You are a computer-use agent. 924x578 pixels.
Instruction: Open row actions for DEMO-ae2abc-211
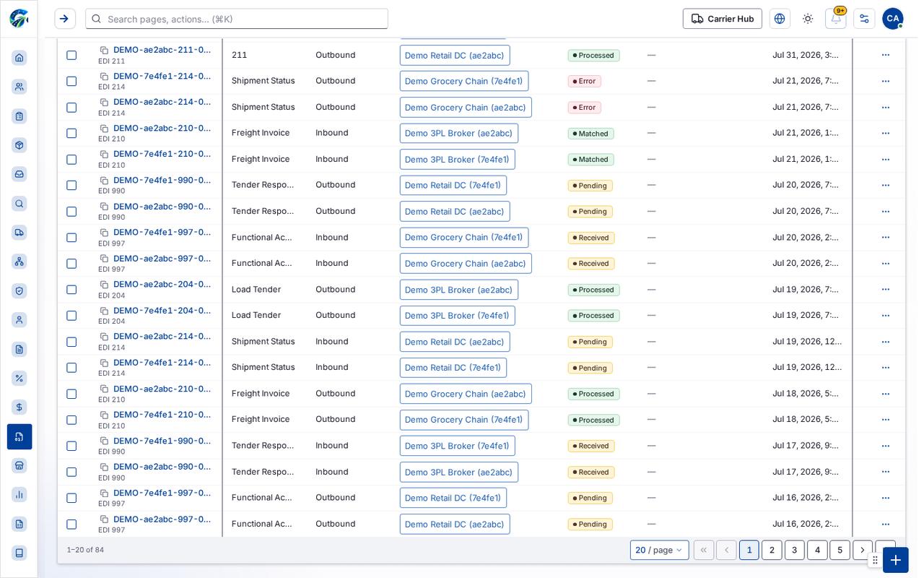point(886,55)
